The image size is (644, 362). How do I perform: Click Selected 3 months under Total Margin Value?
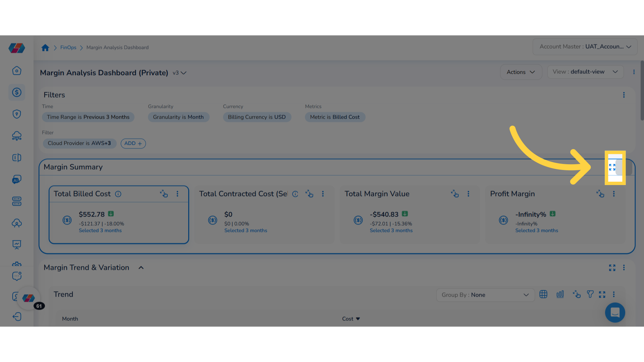tap(391, 231)
